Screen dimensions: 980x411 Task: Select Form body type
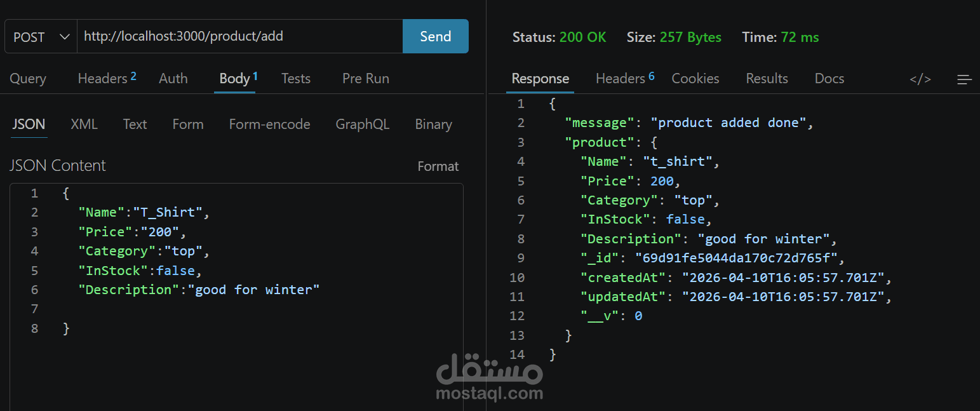click(188, 125)
